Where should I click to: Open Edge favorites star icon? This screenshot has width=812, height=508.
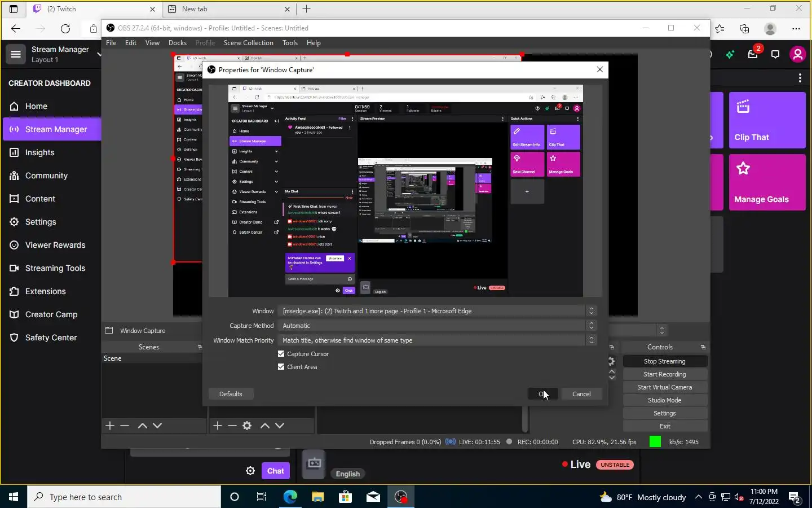(720, 28)
